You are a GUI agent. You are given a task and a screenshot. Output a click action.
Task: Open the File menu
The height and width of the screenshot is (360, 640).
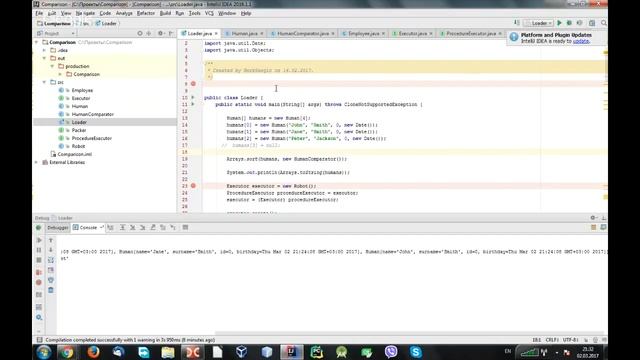click(x=39, y=13)
